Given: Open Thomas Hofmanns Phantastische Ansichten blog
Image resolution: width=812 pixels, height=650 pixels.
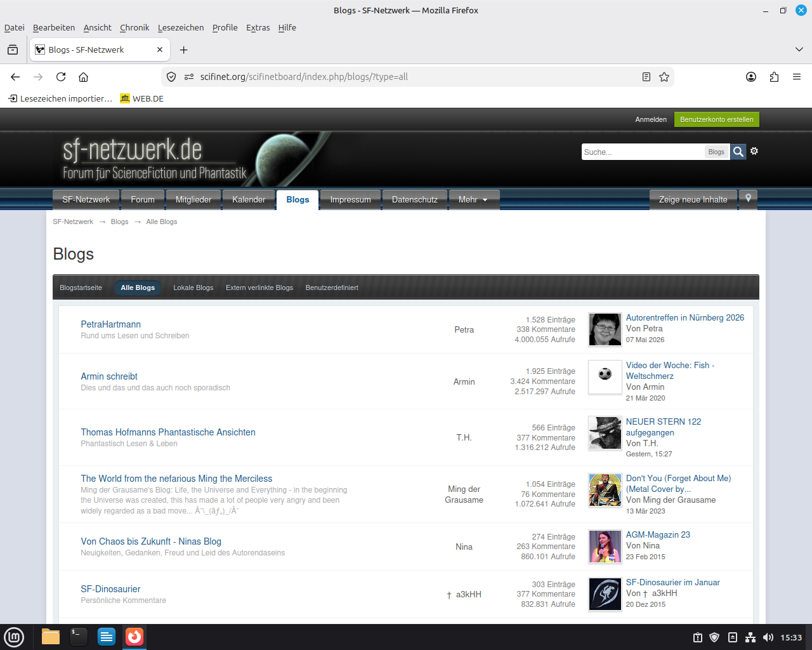Looking at the screenshot, I should 168,432.
